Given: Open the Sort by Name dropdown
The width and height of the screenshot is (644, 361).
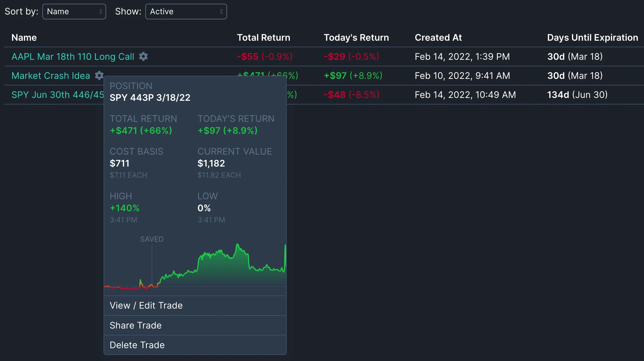Looking at the screenshot, I should (74, 11).
